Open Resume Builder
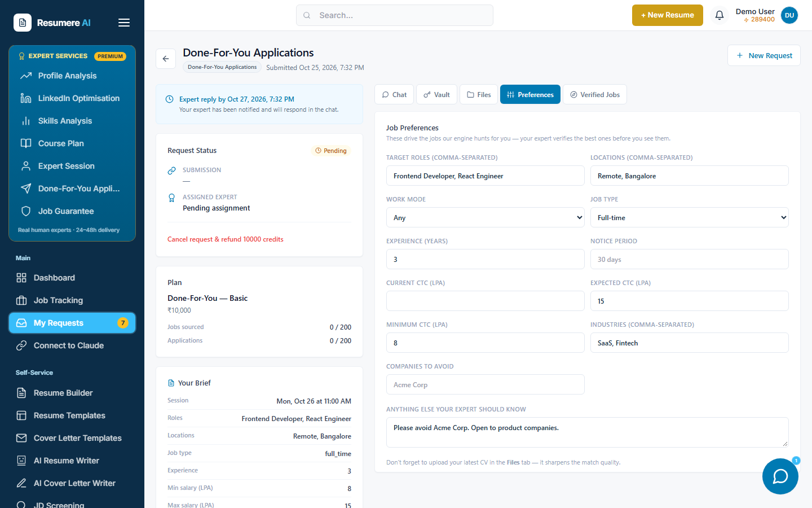812x508 pixels. coord(72,393)
